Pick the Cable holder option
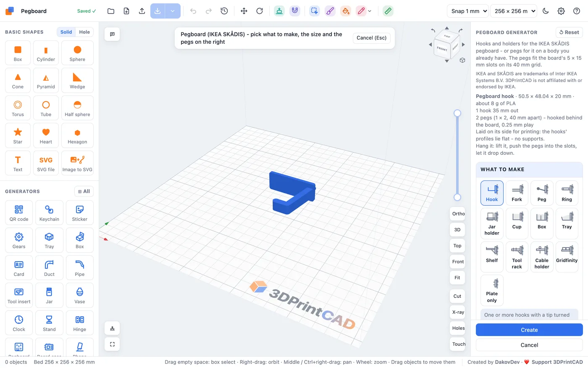 pyautogui.click(x=542, y=257)
